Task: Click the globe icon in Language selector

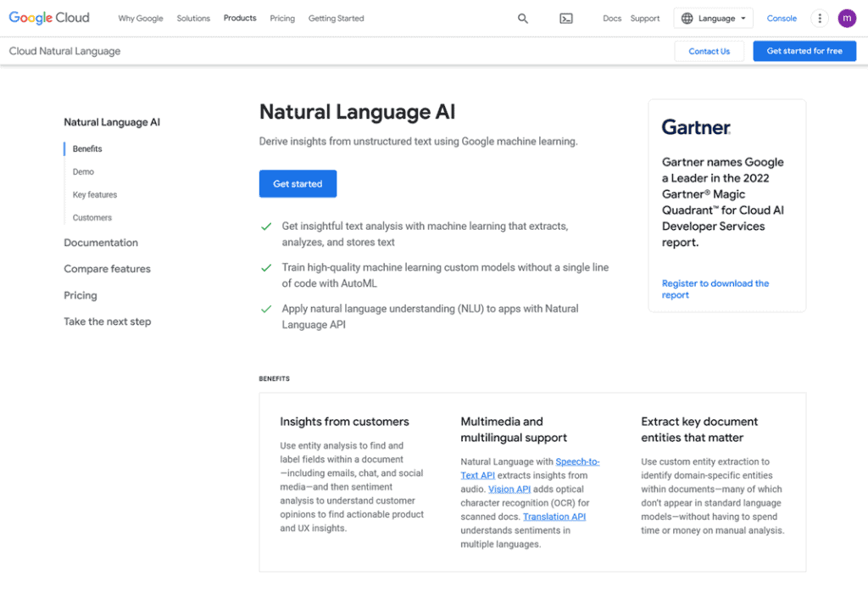Action: click(687, 19)
